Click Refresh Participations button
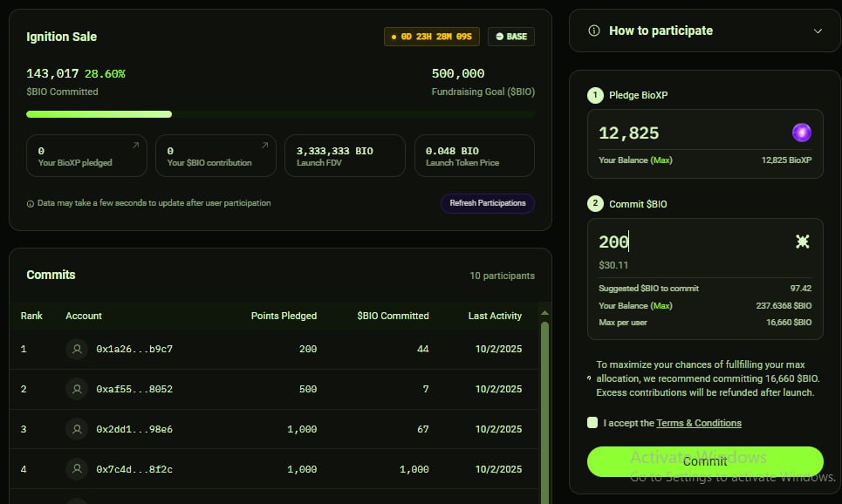 point(488,203)
